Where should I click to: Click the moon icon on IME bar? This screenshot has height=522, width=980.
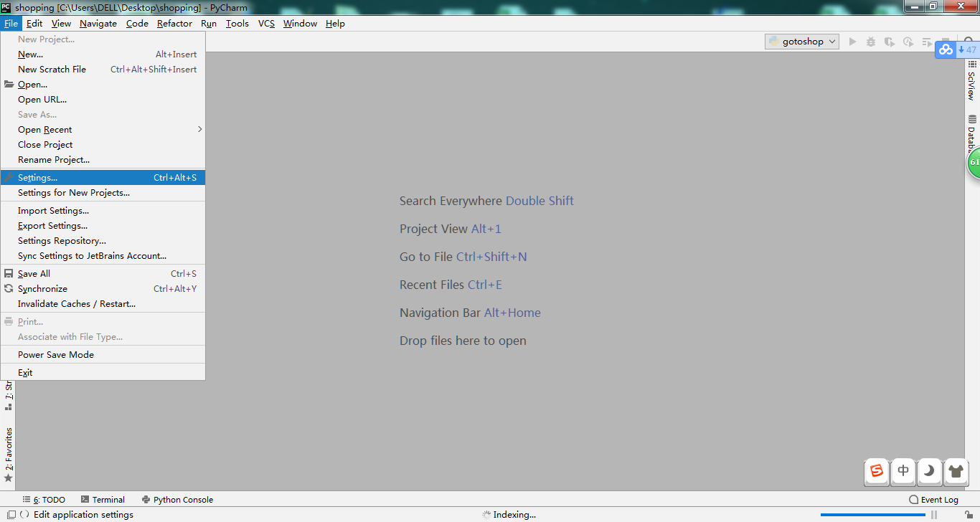point(930,471)
